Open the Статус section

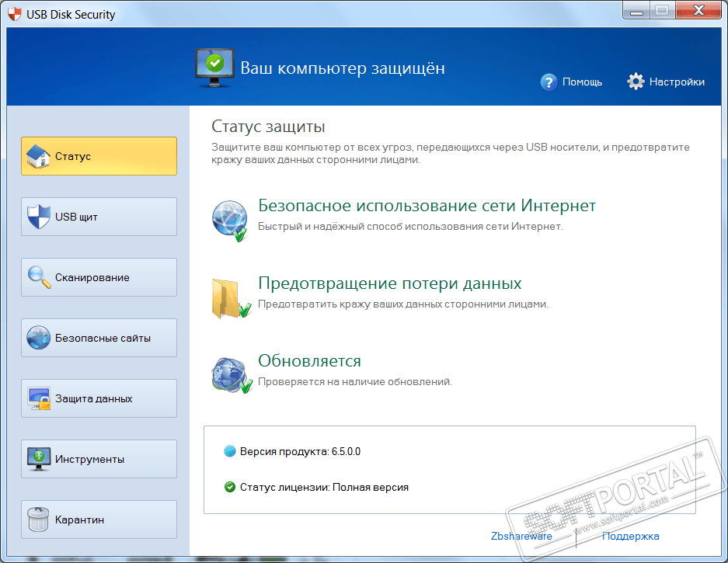click(x=99, y=156)
